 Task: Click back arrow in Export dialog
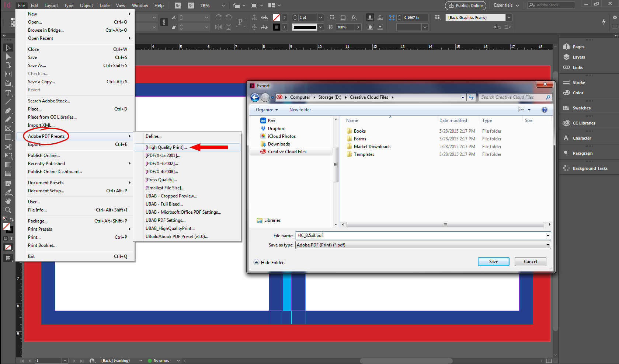pos(255,97)
